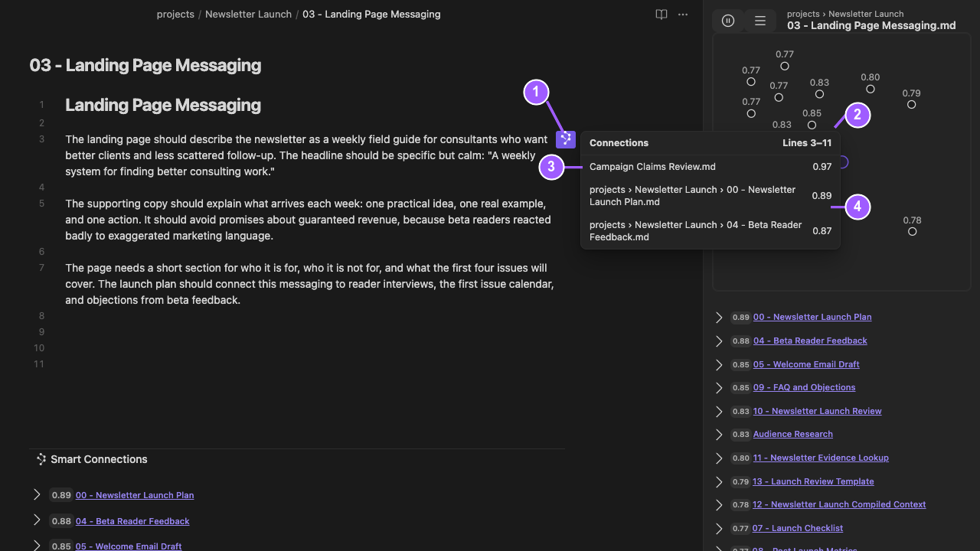Click the Smart Connections footer heading text
The width and height of the screenshot is (980, 551).
click(x=99, y=459)
